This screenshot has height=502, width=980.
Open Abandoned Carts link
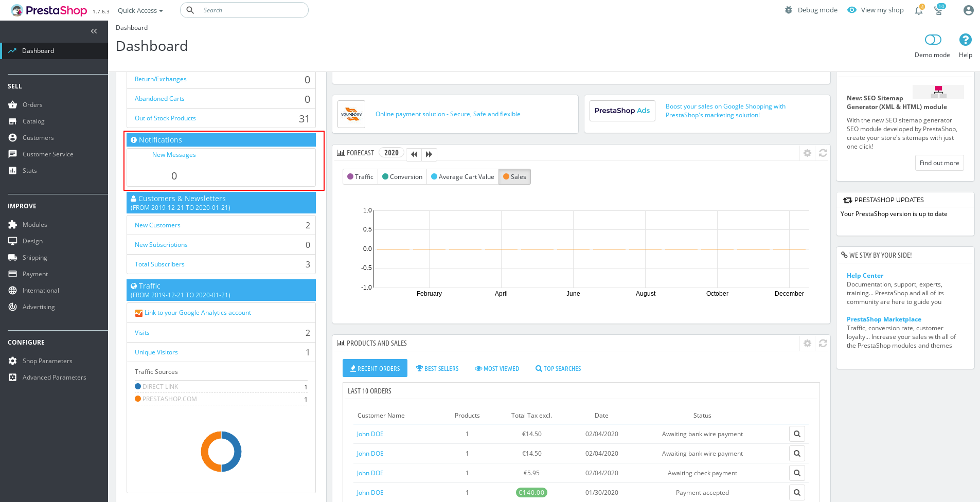159,99
